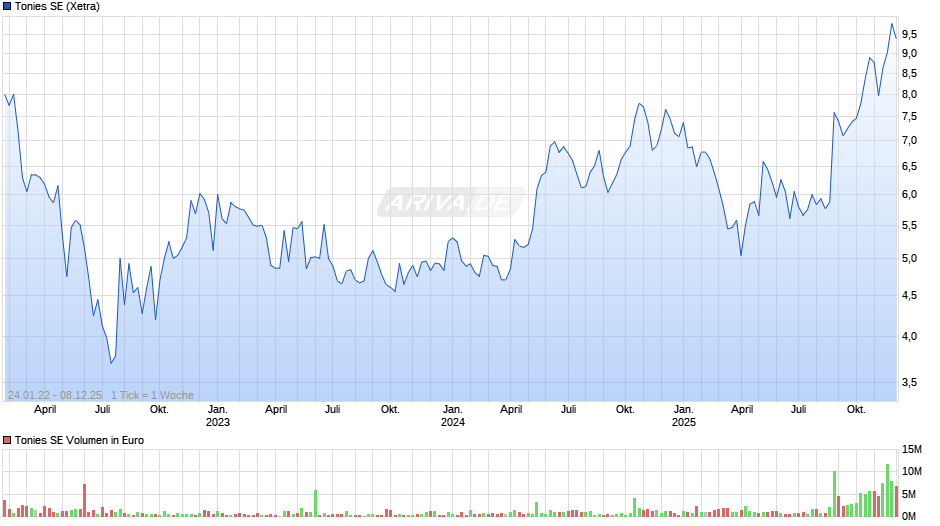Click the red volume legend square
940x526 pixels.
[x=7, y=440]
